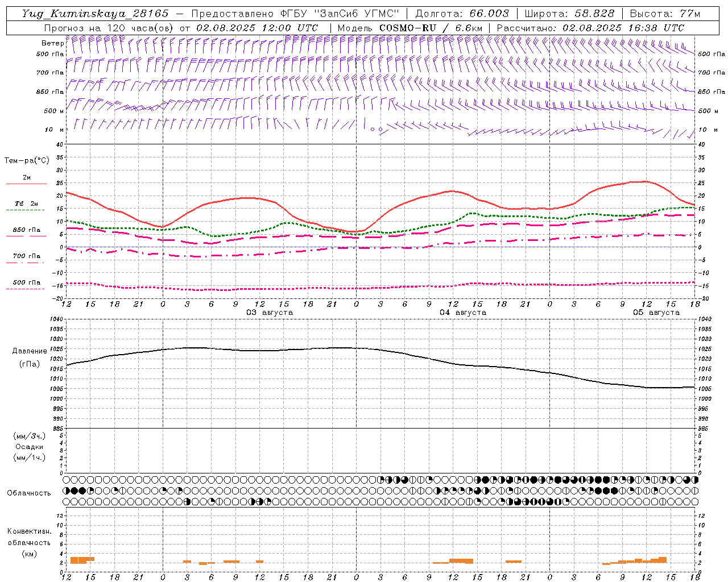Click the Осадки panel label

30,447
